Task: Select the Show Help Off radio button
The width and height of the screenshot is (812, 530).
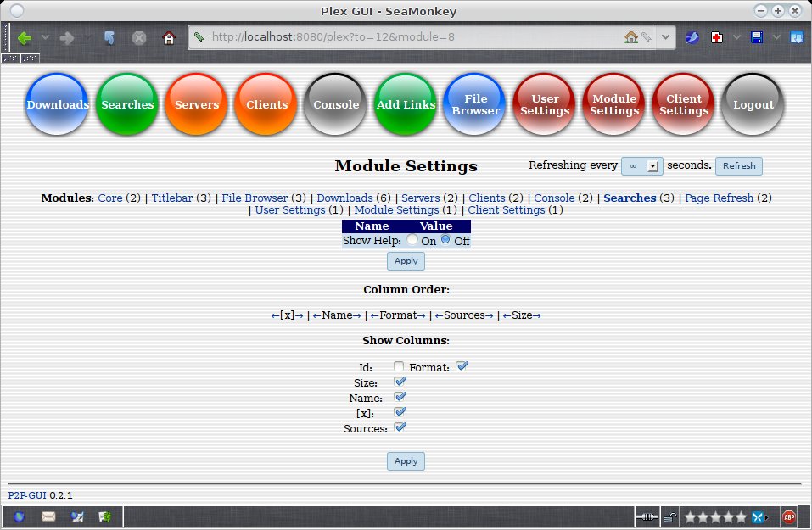Action: point(445,240)
